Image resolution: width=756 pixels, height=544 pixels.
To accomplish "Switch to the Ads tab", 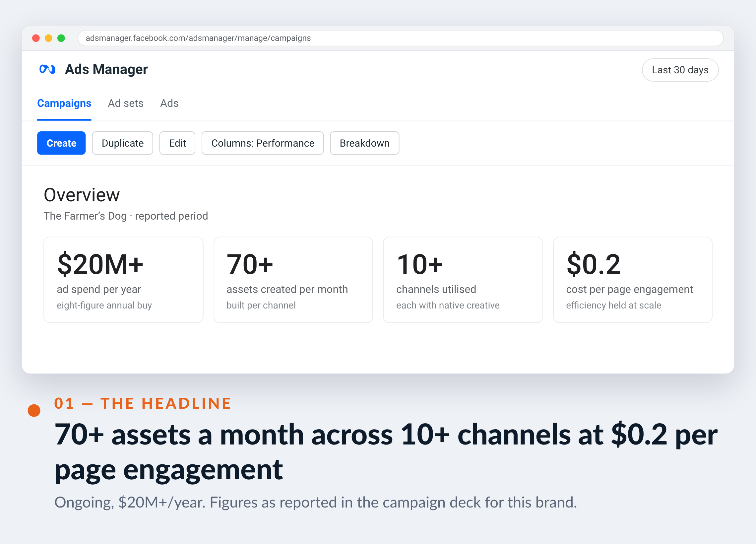I will pos(169,103).
